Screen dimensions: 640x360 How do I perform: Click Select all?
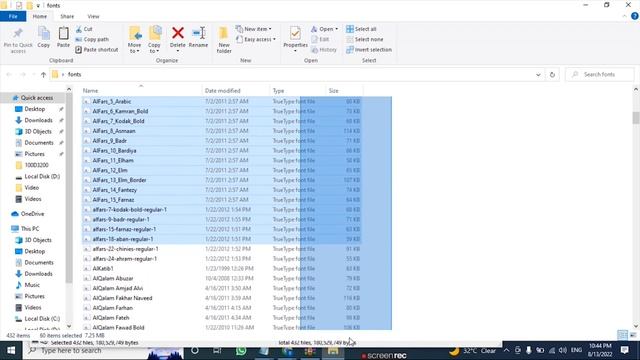[x=361, y=29]
